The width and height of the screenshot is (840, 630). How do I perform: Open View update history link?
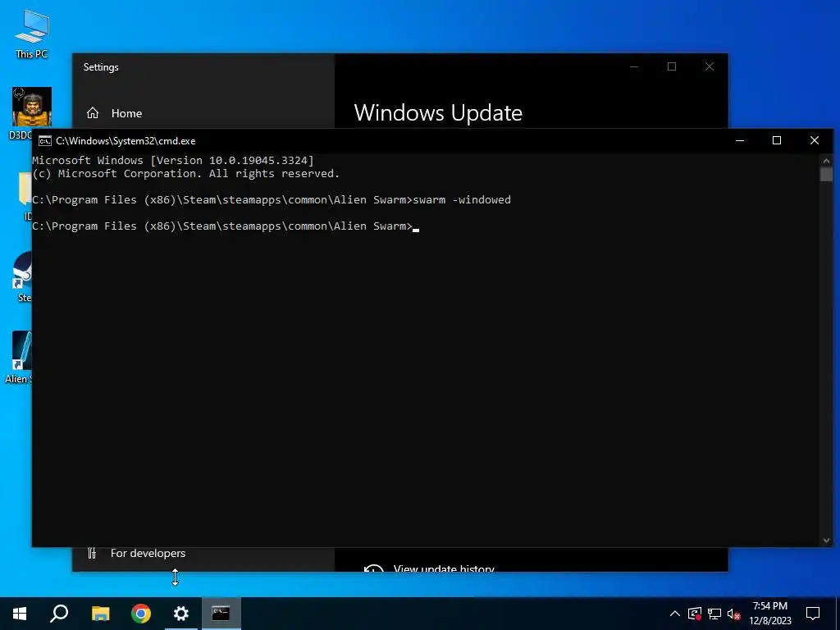[x=444, y=568]
